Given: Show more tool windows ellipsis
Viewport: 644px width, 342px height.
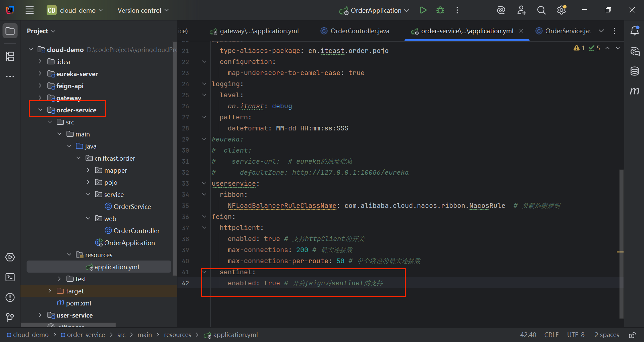Looking at the screenshot, I should [x=10, y=76].
